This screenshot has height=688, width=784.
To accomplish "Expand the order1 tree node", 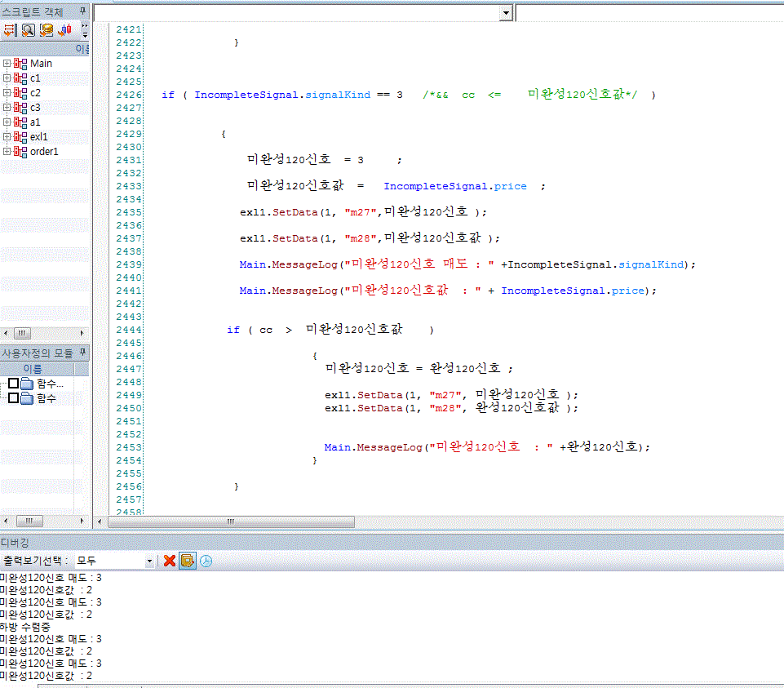I will (x=7, y=152).
